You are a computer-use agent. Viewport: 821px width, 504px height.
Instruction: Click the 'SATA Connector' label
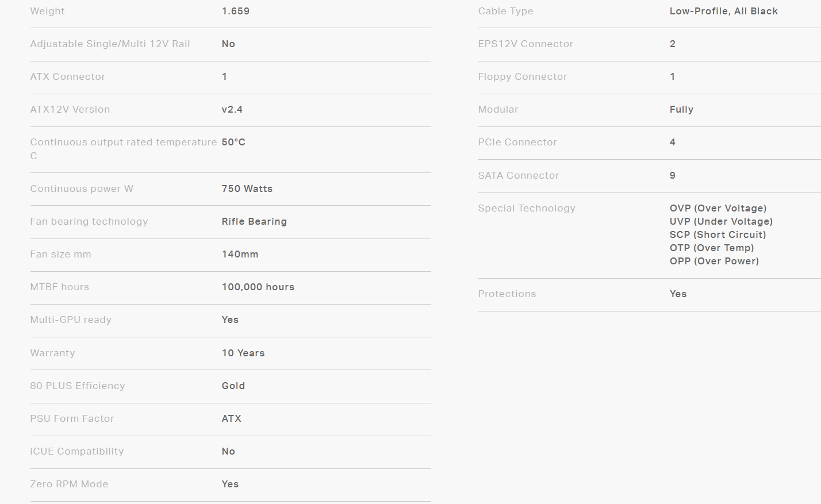pyautogui.click(x=518, y=175)
